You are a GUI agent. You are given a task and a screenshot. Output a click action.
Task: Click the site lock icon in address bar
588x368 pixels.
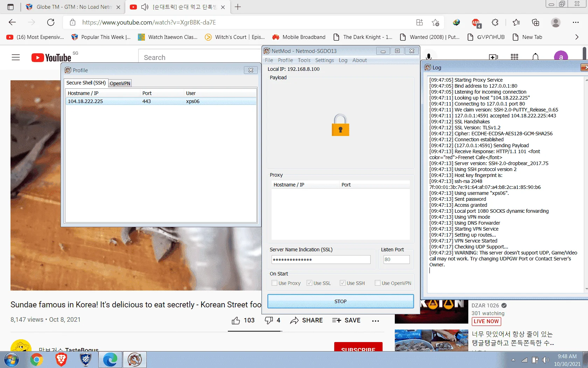[72, 22]
